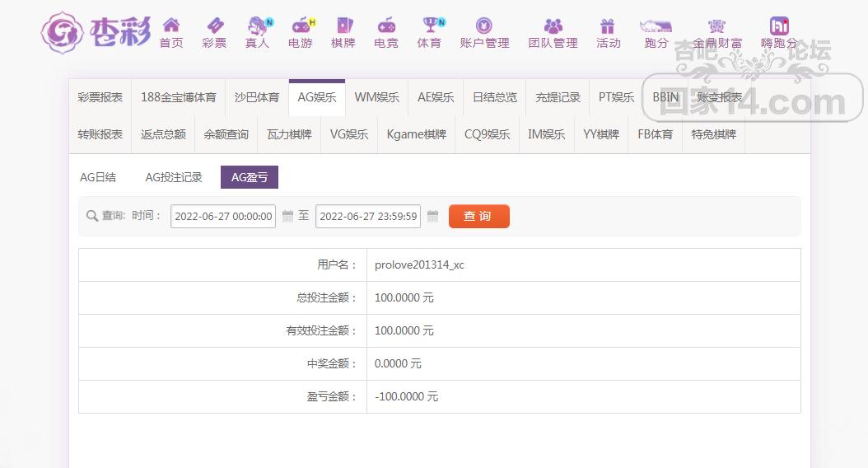Open 账户管理 account management icon
This screenshot has width=868, height=468.
(484, 26)
